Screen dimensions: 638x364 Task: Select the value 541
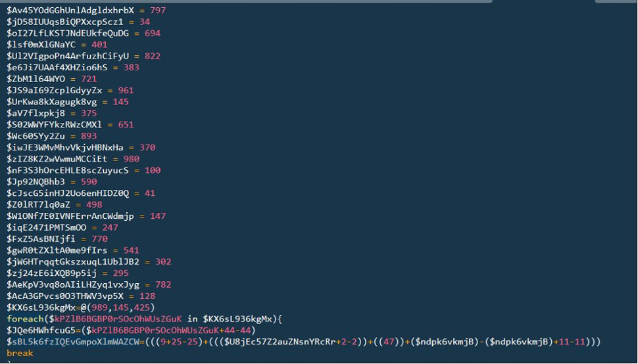(132, 250)
